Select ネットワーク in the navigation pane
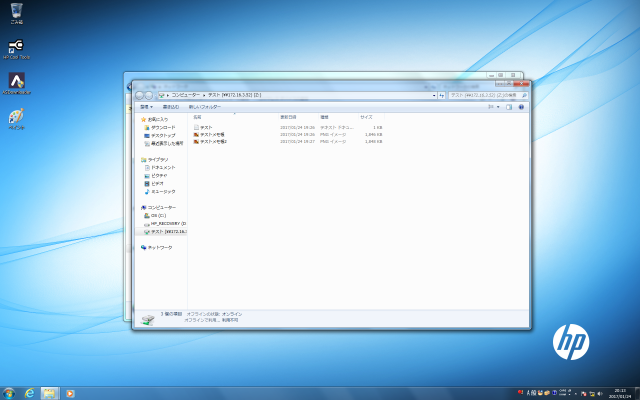 pos(160,247)
